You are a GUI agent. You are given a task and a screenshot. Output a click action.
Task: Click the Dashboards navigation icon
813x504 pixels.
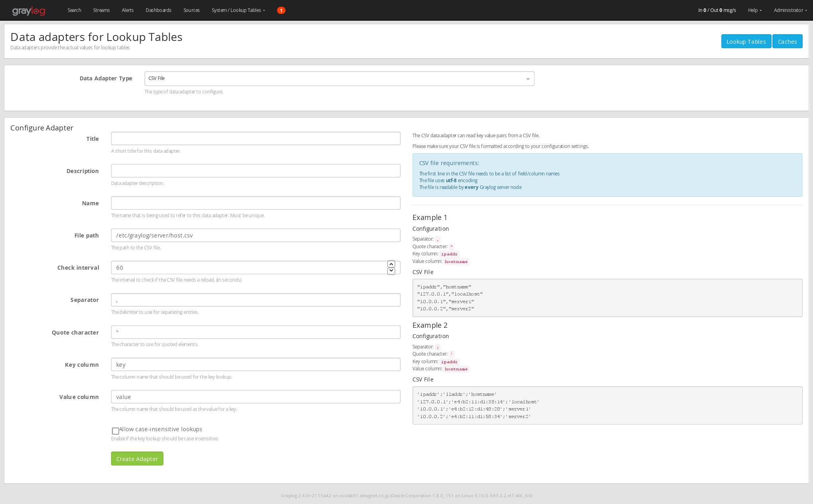pos(159,10)
